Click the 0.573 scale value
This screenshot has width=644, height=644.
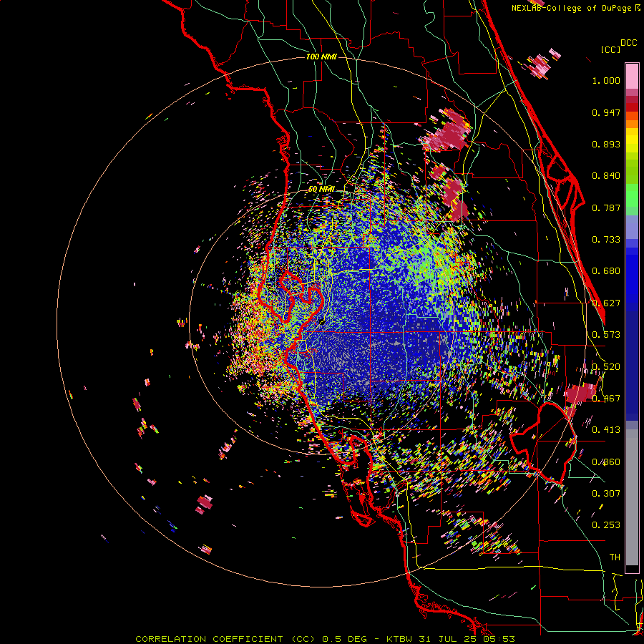[606, 335]
